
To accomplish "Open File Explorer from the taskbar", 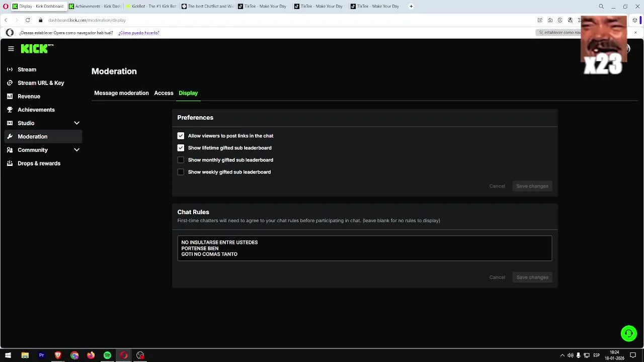I will [x=25, y=355].
